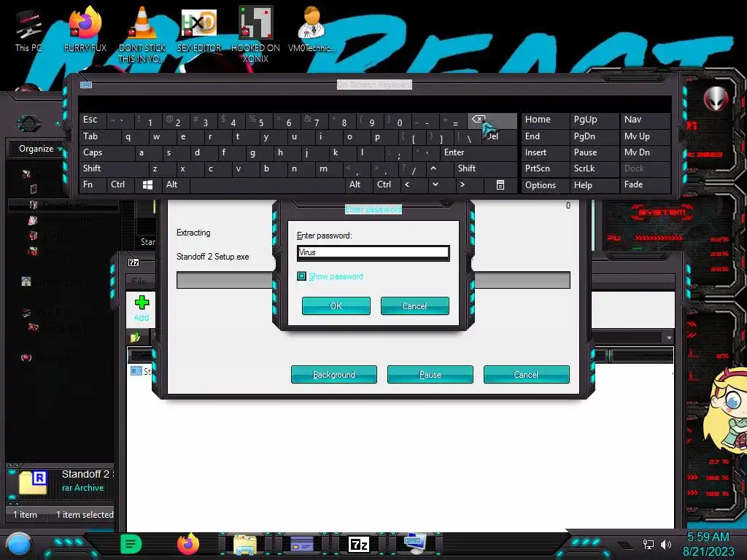Open the 7z taskbar button

pos(359,544)
